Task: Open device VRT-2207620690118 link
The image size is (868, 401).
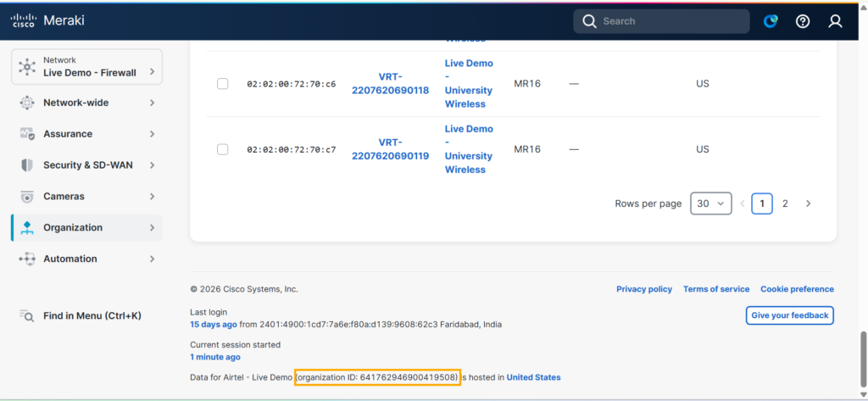Action: click(390, 84)
